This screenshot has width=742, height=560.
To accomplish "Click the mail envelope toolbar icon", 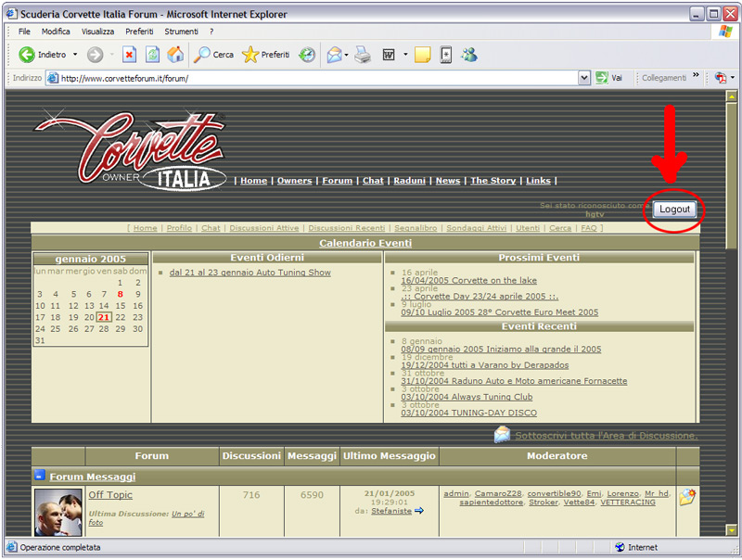I will [334, 55].
